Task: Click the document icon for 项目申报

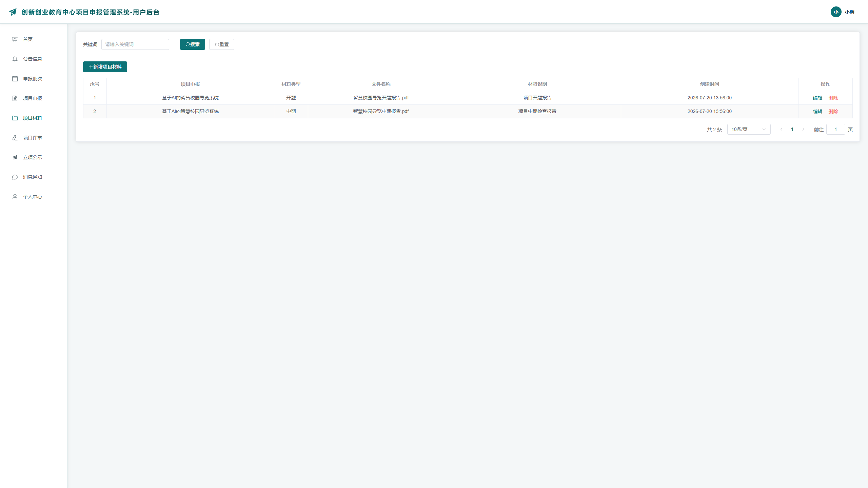Action: (15, 98)
